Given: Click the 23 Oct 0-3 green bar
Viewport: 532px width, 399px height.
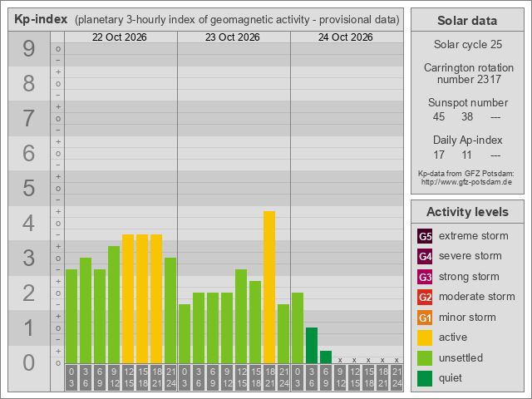Looking at the screenshot, I should coord(185,333).
